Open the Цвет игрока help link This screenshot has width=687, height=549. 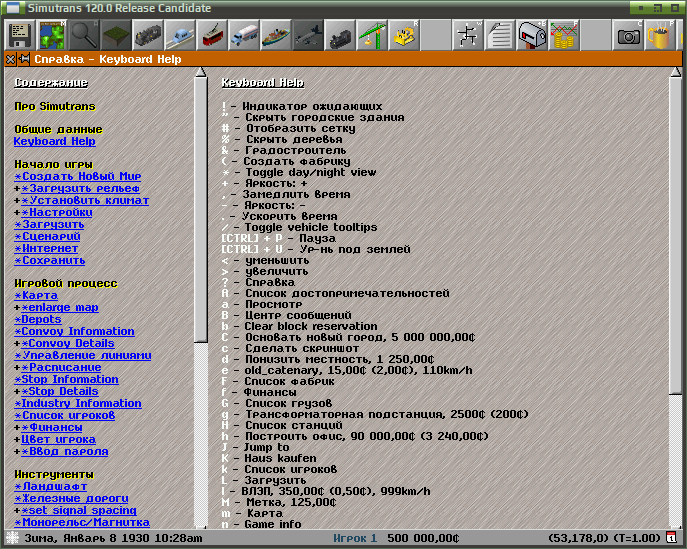click(58, 439)
